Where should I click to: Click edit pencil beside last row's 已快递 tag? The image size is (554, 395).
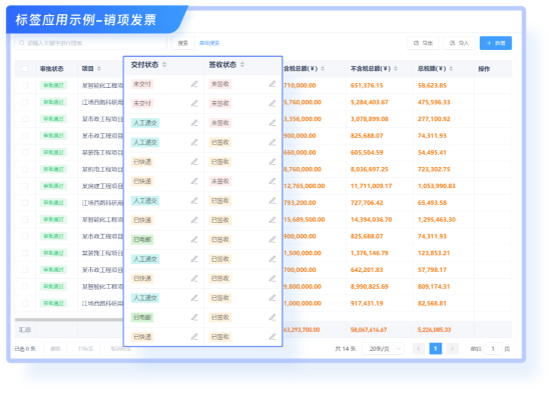point(194,337)
